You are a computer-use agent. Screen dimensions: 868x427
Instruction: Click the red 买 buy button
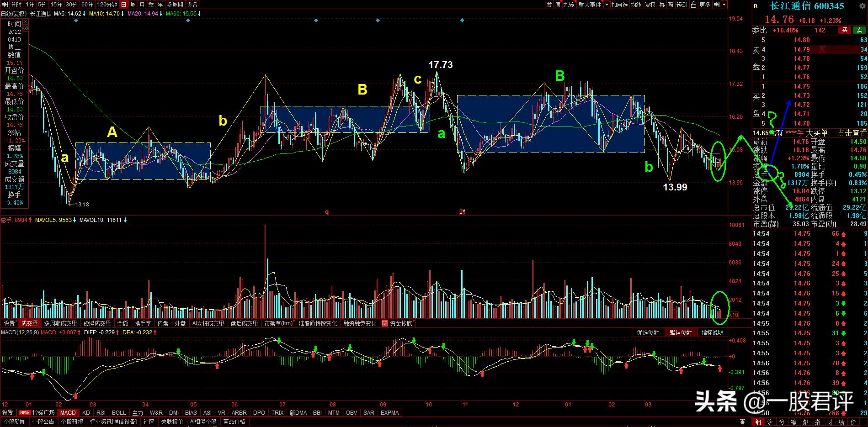(845, 30)
